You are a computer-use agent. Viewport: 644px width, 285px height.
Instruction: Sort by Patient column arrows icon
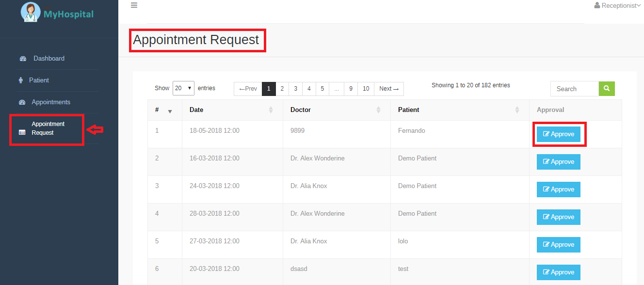pyautogui.click(x=517, y=110)
